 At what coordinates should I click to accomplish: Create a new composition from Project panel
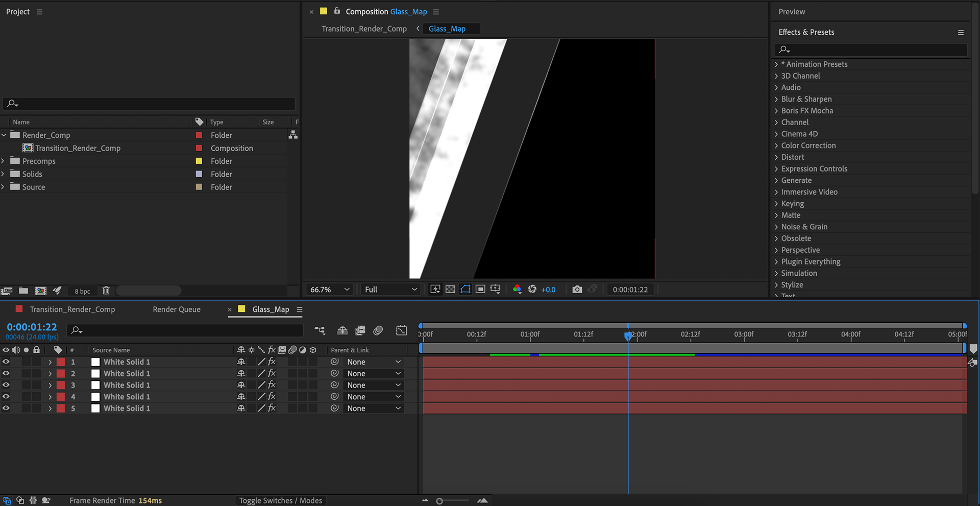pos(40,291)
